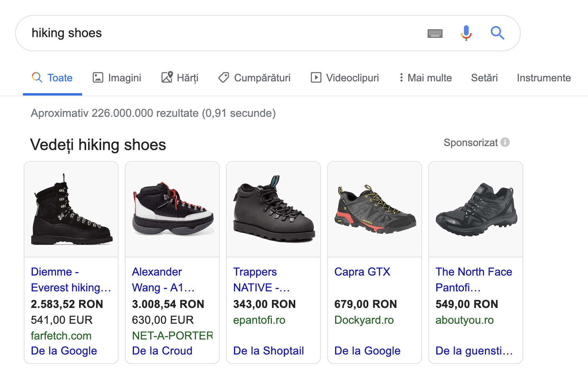This screenshot has height=379, width=588.
Task: Click the blue magnifier search button
Action: click(498, 33)
